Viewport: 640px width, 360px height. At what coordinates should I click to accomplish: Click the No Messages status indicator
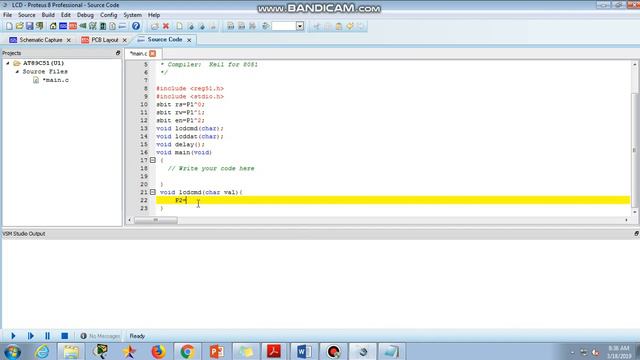tap(100, 336)
